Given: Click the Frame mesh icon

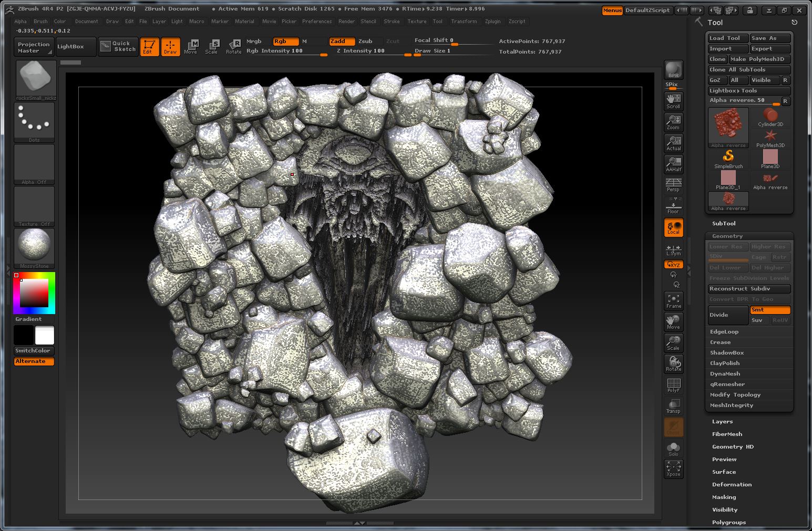Looking at the screenshot, I should (x=673, y=300).
